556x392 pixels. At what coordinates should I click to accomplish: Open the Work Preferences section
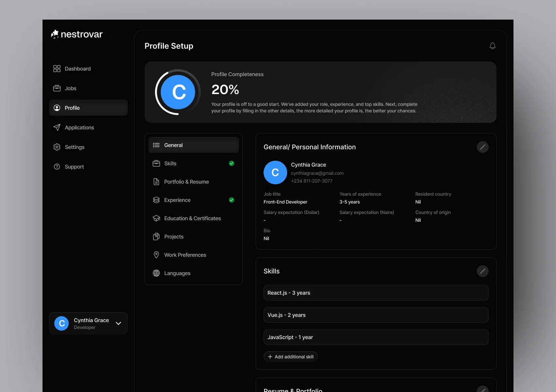click(x=194, y=255)
